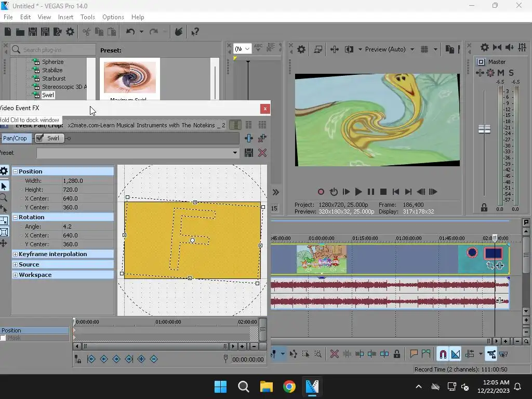Select the Starburst plug-in in the list
Screen dimensions: 532x399
54,78
